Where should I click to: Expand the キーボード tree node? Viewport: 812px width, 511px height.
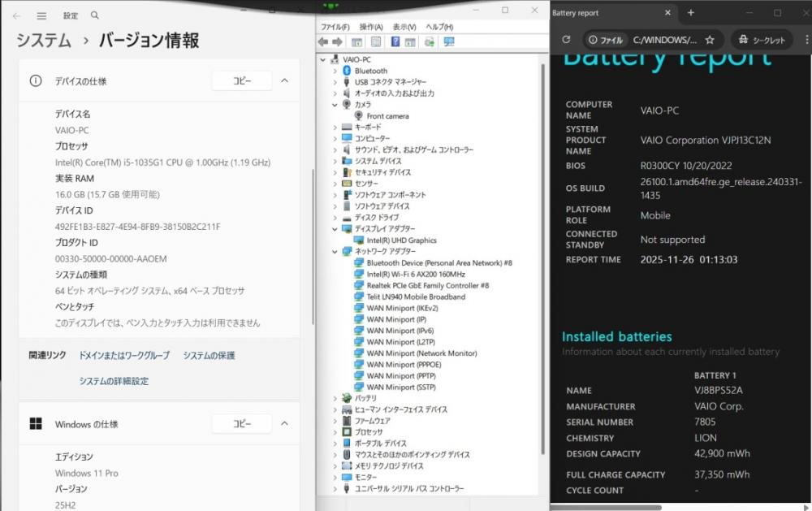click(335, 127)
